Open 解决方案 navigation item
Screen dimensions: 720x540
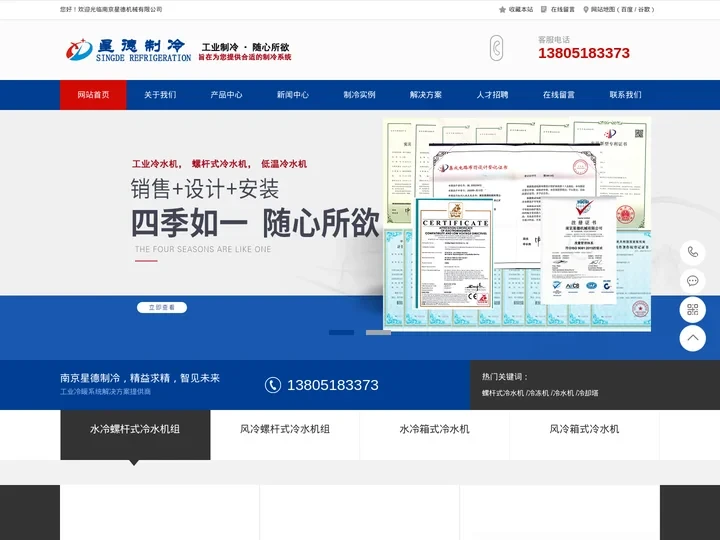click(x=426, y=95)
